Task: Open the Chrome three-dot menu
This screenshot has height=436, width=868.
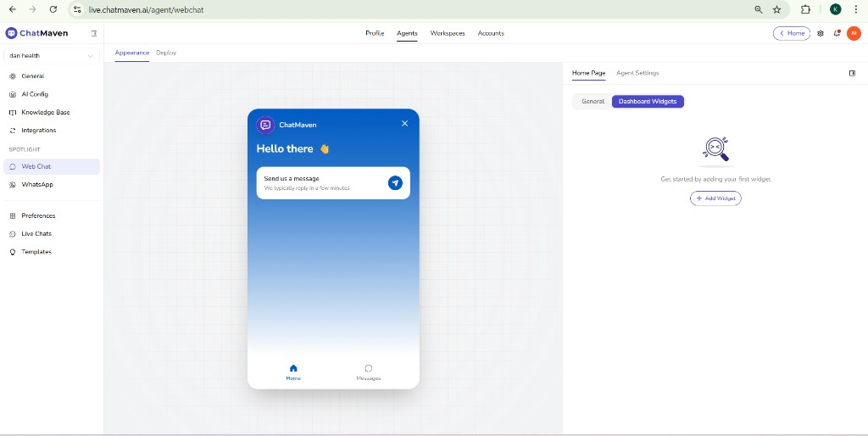Action: coord(856,9)
